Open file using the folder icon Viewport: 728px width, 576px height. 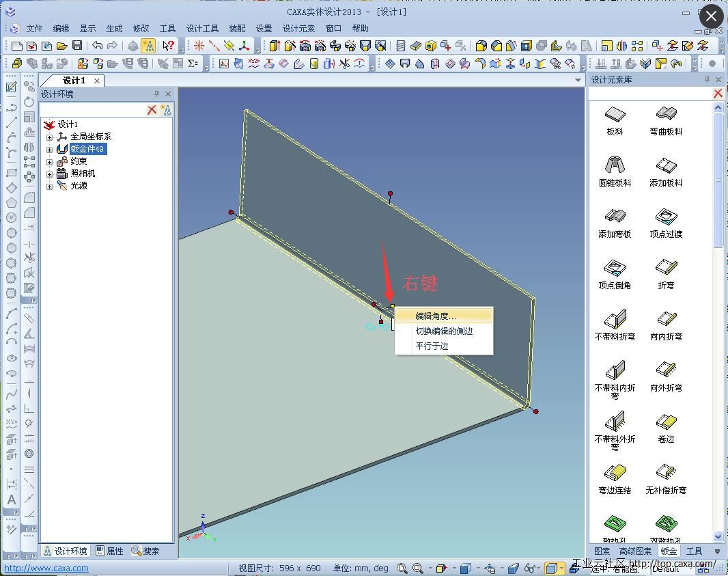pyautogui.click(x=61, y=46)
